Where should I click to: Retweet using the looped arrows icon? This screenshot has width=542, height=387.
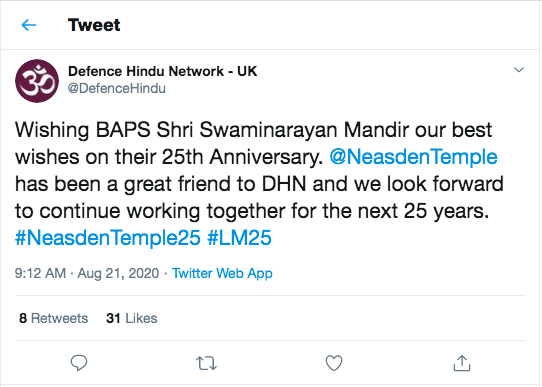point(206,363)
